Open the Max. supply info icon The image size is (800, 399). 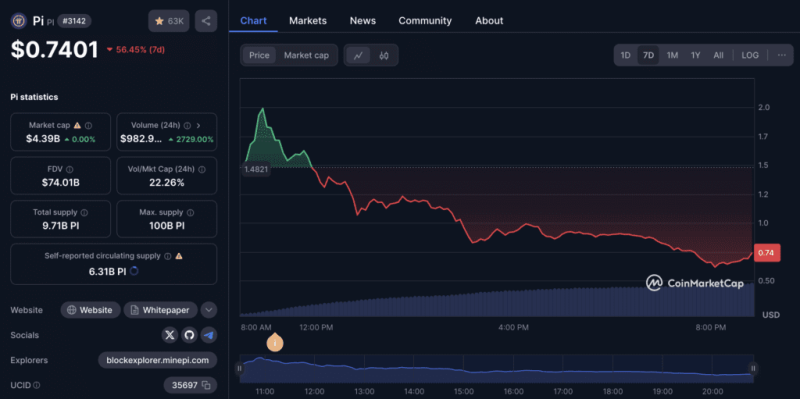coord(190,212)
